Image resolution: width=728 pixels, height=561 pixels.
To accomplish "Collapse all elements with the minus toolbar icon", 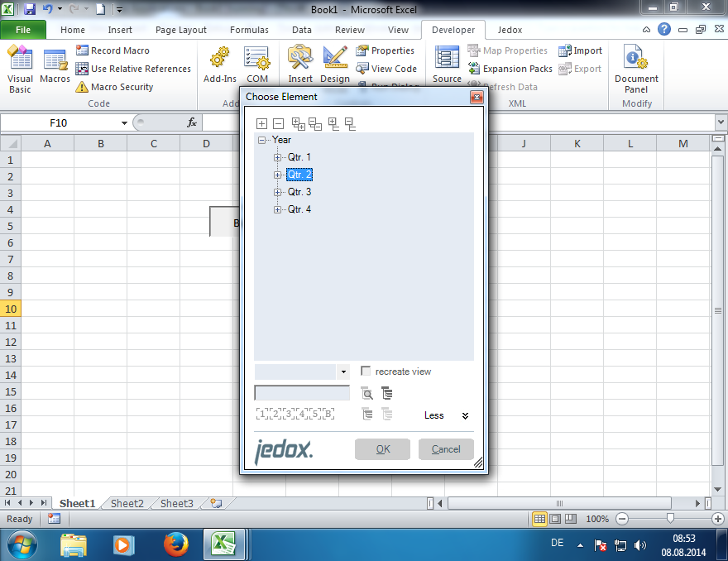I will 278,122.
